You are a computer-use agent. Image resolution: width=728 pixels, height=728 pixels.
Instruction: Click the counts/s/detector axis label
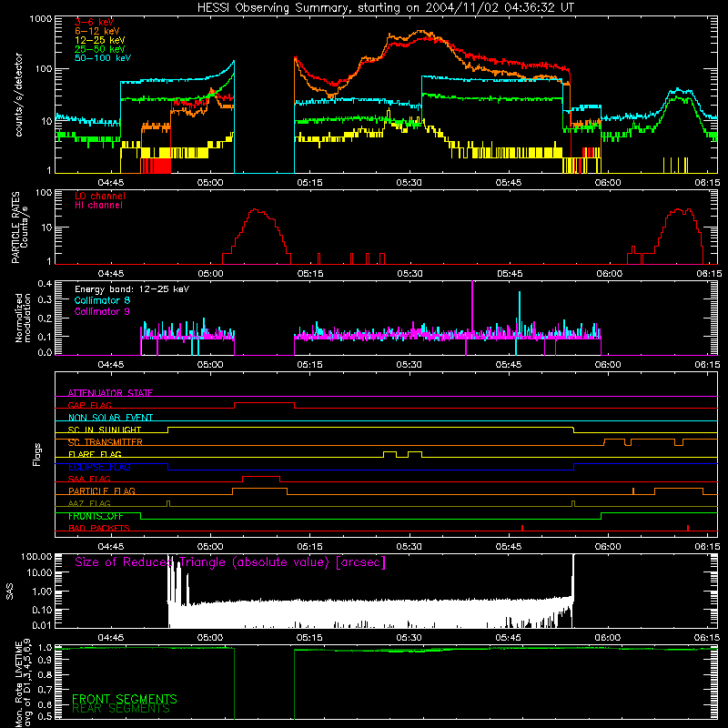click(18, 95)
